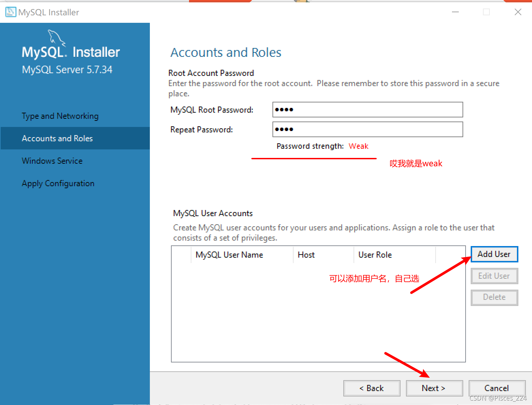The height and width of the screenshot is (405, 532).
Task: Go back with the Back button
Action: click(x=372, y=388)
